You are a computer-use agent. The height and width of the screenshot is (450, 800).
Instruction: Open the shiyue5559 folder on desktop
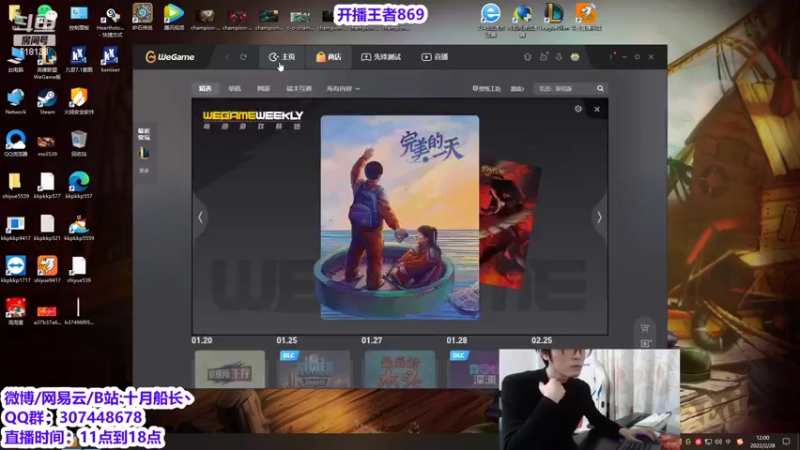[15, 185]
